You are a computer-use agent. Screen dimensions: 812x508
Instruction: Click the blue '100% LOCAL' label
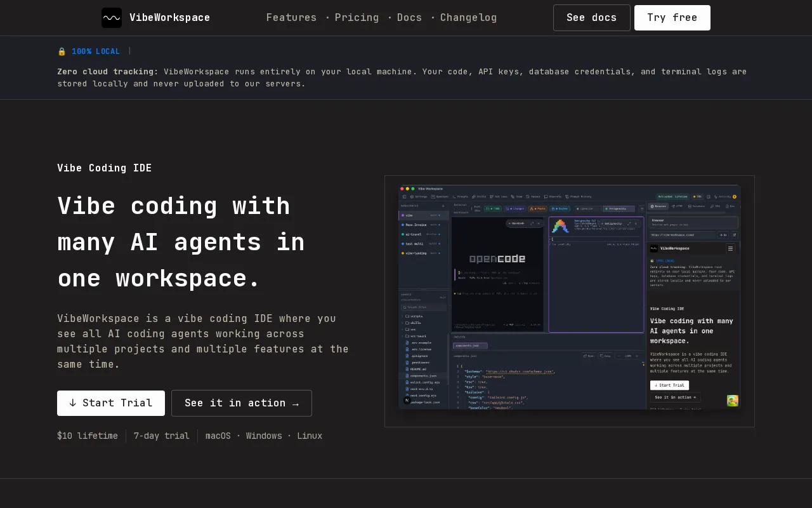tap(95, 51)
